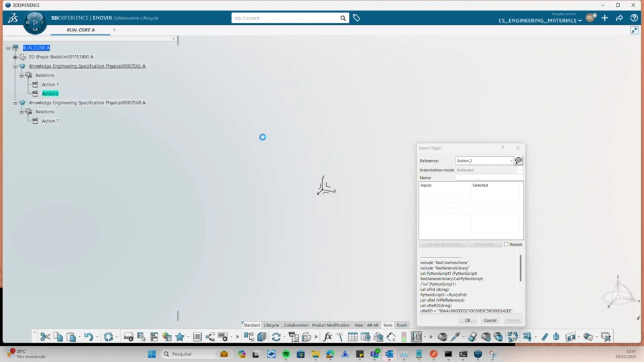Click Cancel in Insert Object dialog
Screen dimensions: 644x362
[x=490, y=320]
